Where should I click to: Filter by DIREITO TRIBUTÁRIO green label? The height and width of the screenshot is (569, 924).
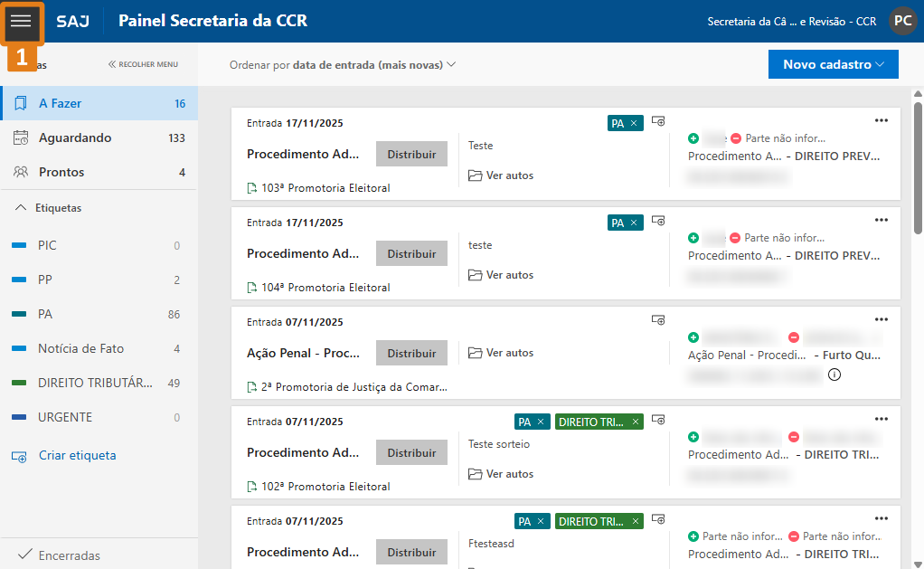(x=95, y=383)
